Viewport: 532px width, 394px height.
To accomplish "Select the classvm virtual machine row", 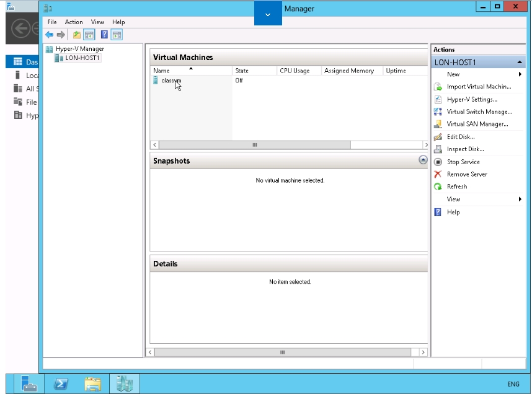I will pos(288,81).
